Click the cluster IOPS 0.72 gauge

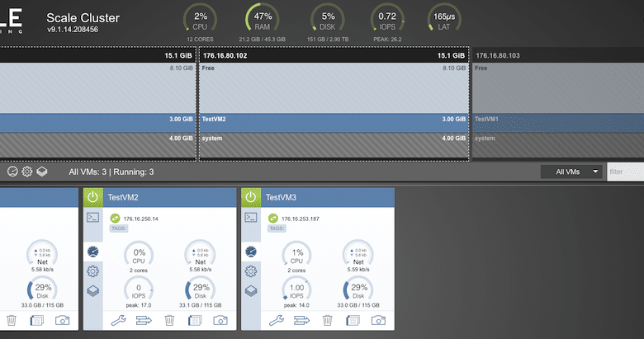387,18
